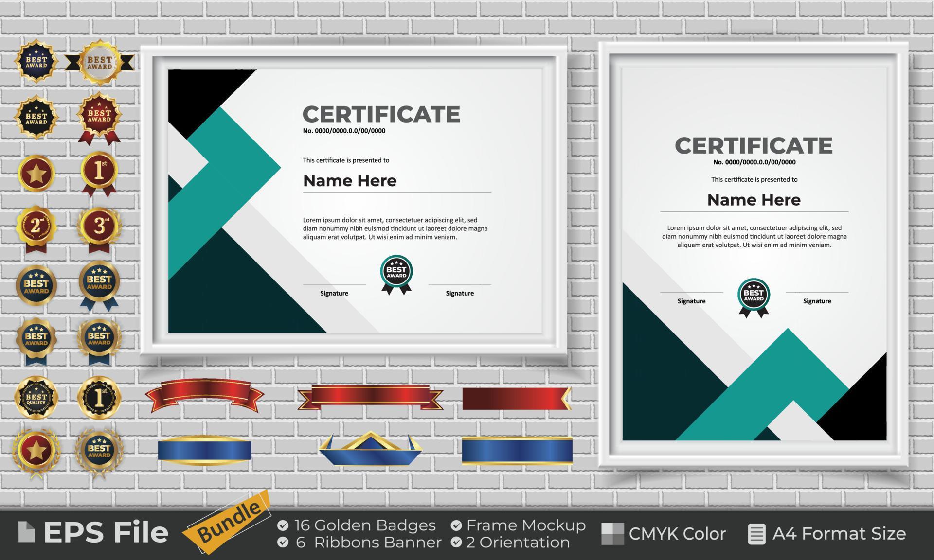Toggle the 16 Golden Badges checkmark
Viewport: 934px width, 560px height.
click(x=284, y=525)
